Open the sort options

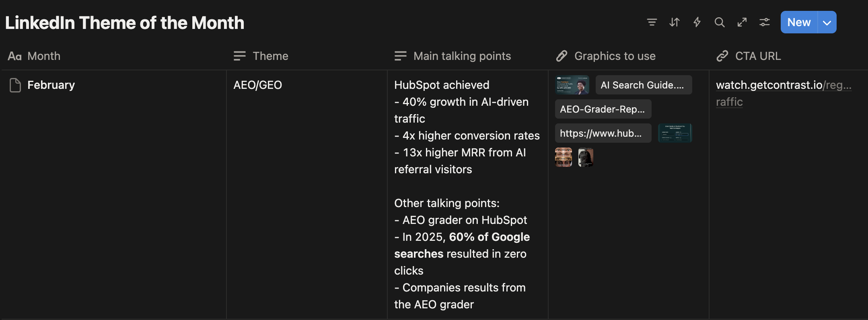675,23
